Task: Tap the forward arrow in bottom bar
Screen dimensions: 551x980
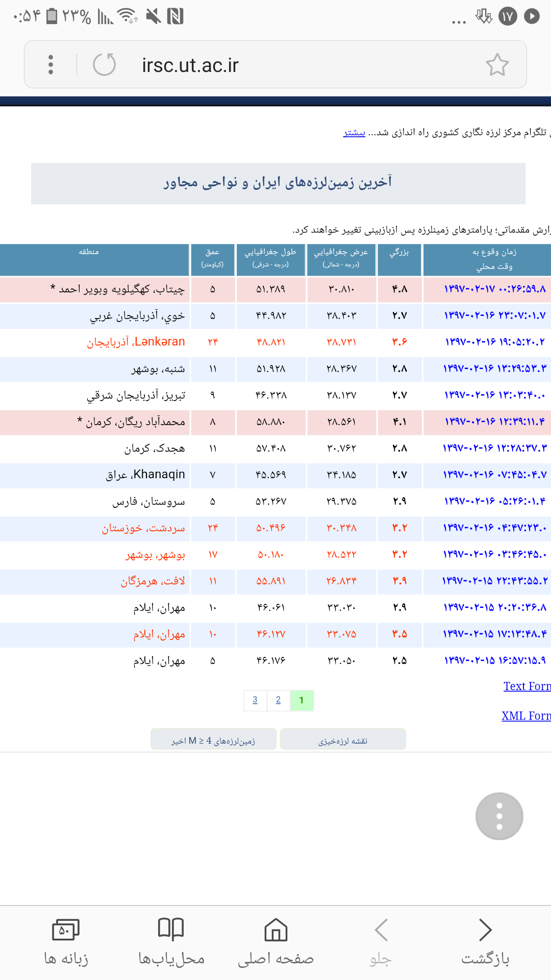Action: point(381,943)
